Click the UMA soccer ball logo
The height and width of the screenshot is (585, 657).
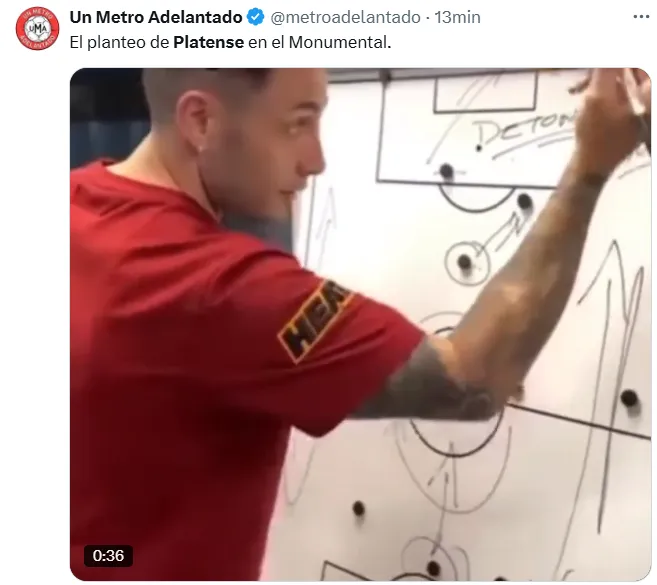point(37,28)
